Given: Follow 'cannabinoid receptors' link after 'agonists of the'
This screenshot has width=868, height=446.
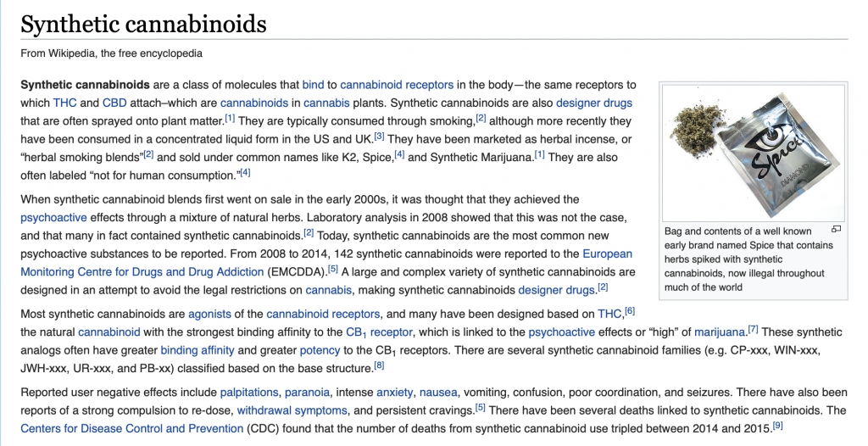Looking at the screenshot, I should pos(323,314).
